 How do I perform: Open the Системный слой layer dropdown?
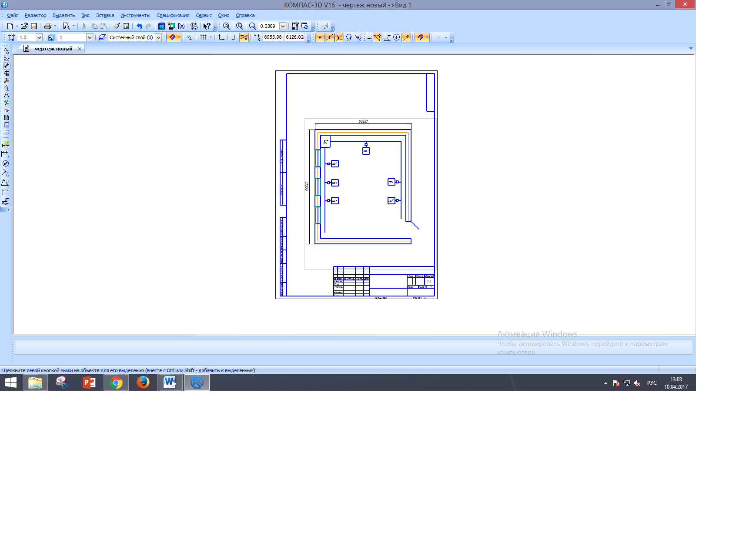158,37
